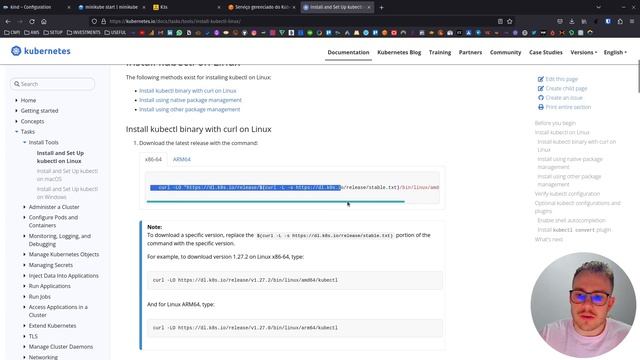The width and height of the screenshot is (640, 360).
Task: Click the Kubernetes logo
Action: pyautogui.click(x=40, y=51)
